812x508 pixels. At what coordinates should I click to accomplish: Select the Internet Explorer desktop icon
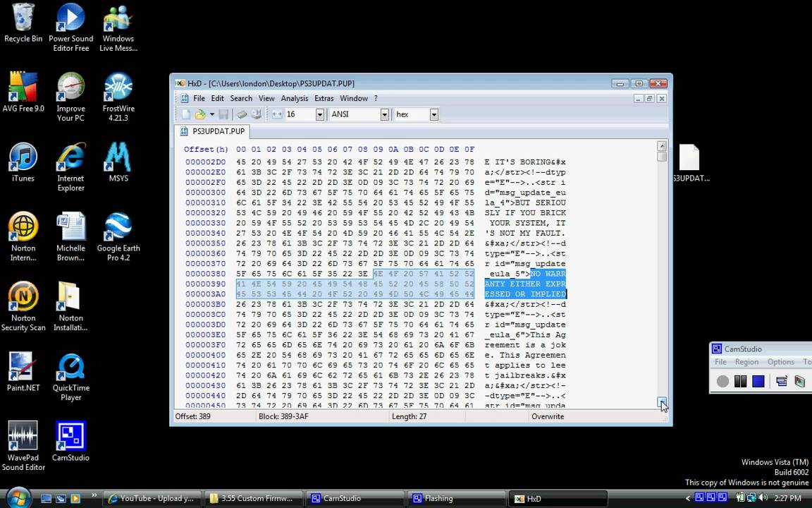click(x=71, y=167)
